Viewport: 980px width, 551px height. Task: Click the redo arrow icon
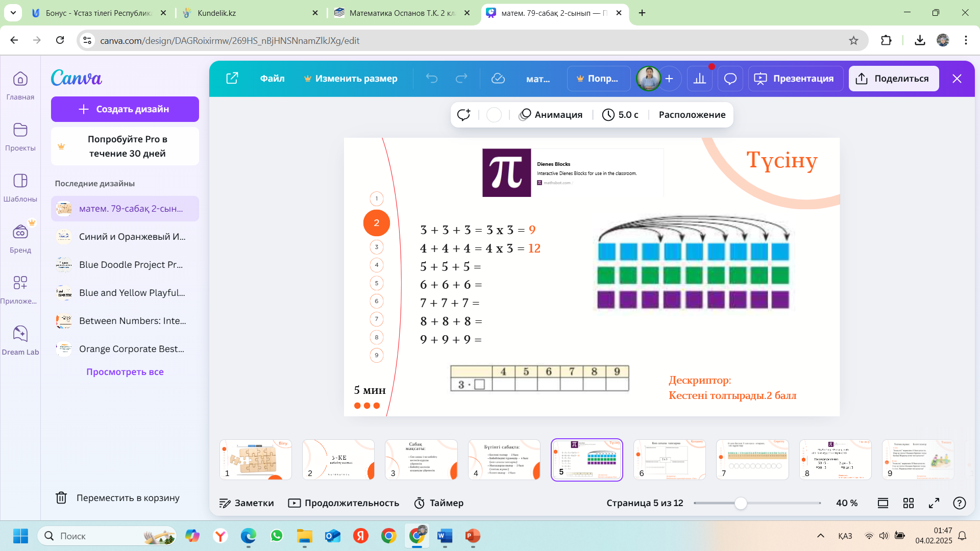pos(461,79)
